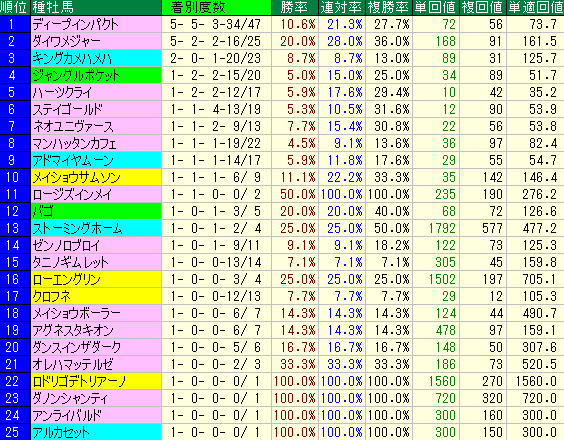This screenshot has width=564, height=440.
Task: Select the ダイワメジャー stallion cell
Action: (96, 41)
